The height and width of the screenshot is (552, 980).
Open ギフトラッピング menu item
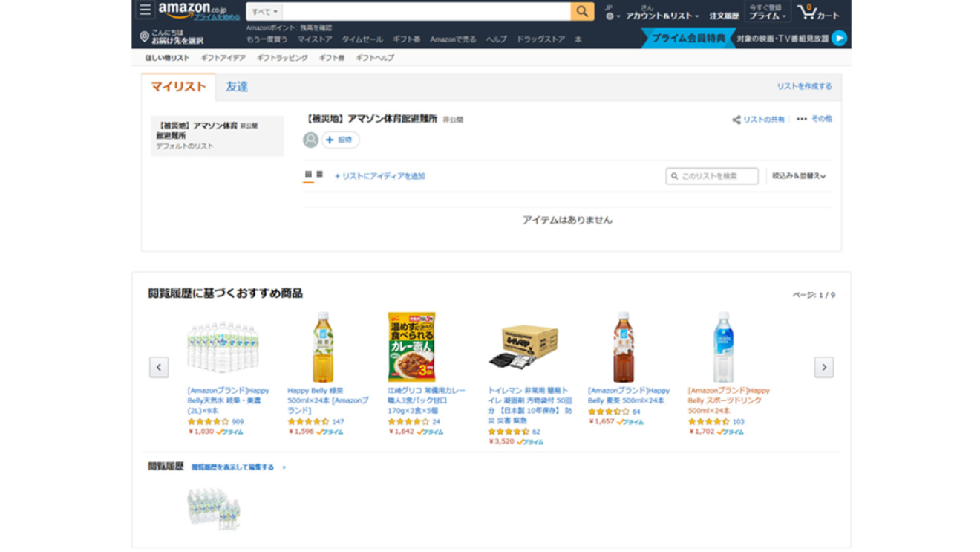click(x=282, y=58)
